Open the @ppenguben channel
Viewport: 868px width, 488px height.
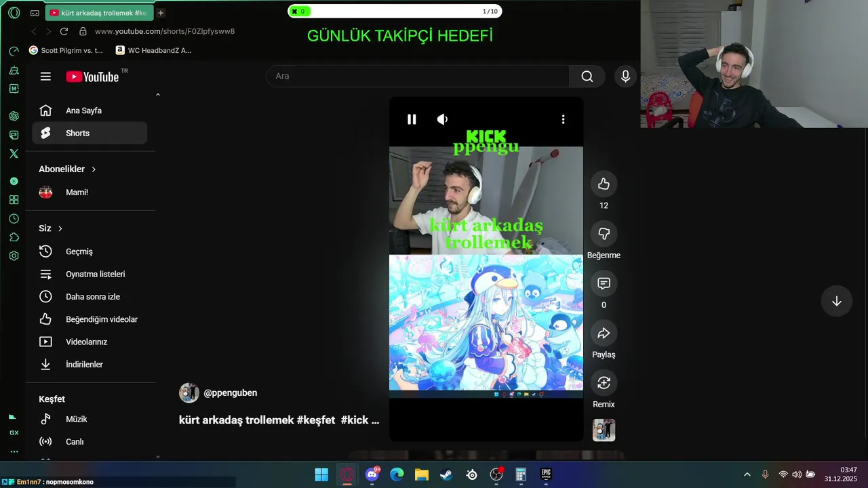[x=231, y=392]
